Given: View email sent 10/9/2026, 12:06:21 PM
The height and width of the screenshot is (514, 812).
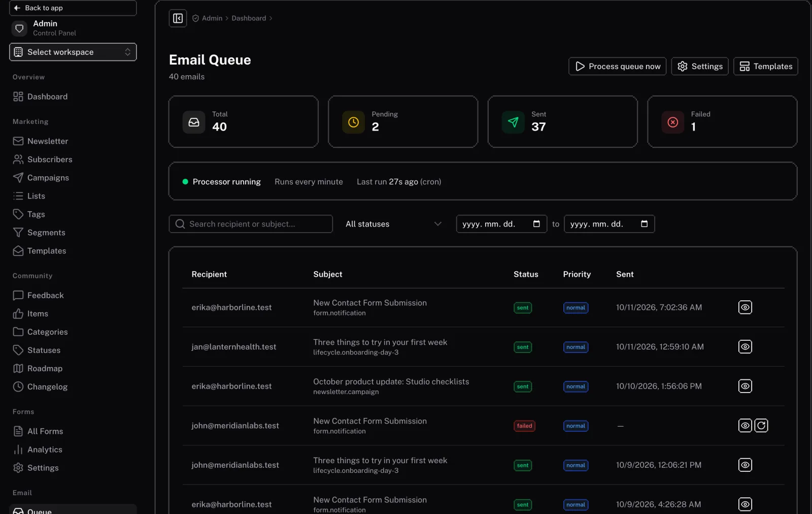Looking at the screenshot, I should pyautogui.click(x=745, y=465).
